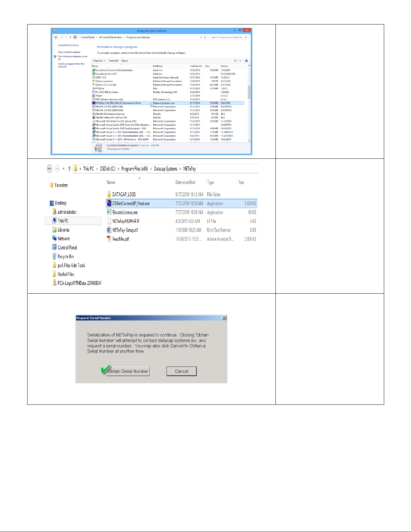Open recent locations dropdown in NETePay Explorer

(63, 169)
